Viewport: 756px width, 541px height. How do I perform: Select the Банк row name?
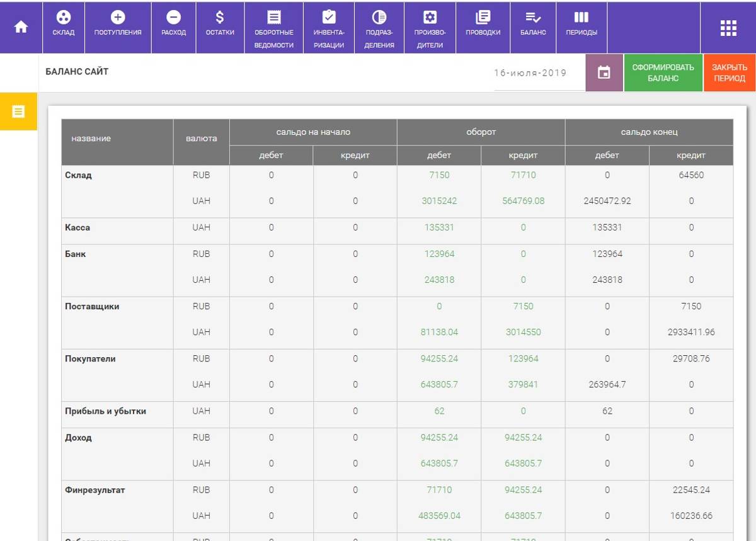tap(75, 254)
